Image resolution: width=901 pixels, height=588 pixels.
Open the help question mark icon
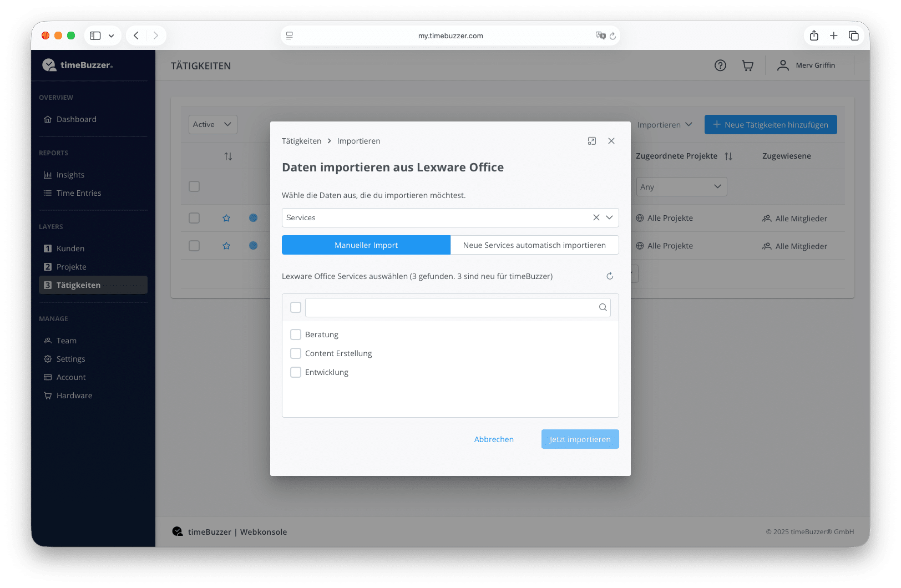[720, 65]
